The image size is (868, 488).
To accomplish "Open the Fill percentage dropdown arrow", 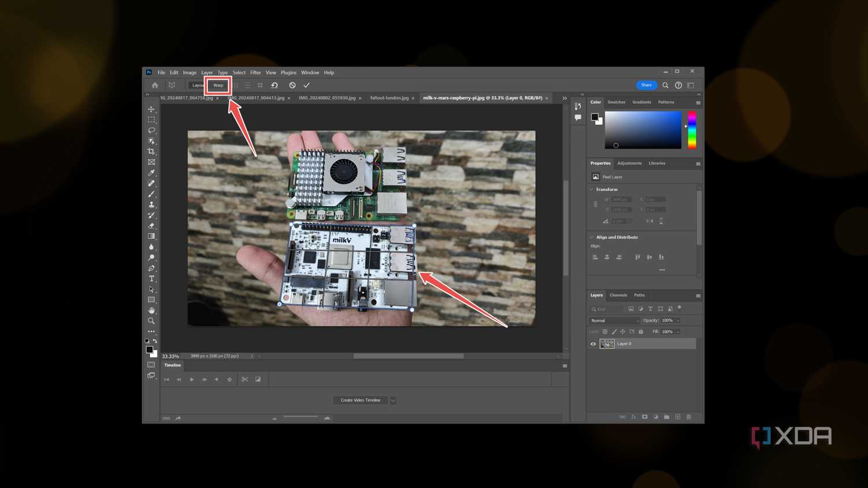I will (678, 332).
